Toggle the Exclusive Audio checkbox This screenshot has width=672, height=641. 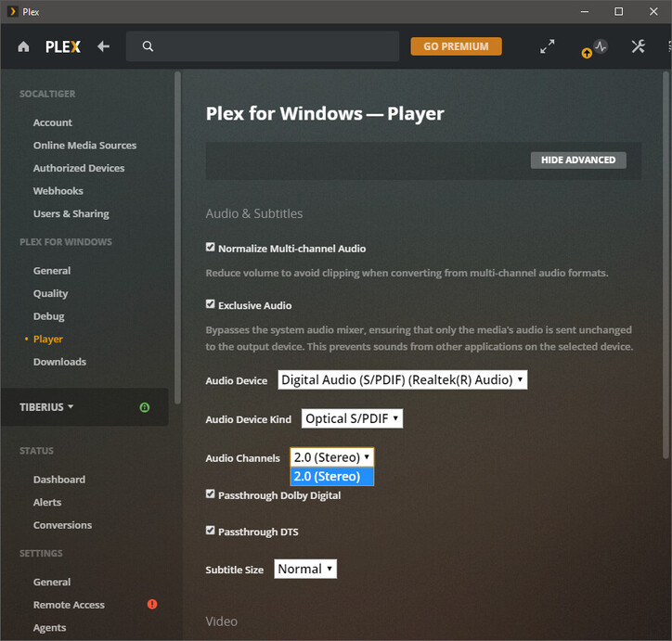210,304
